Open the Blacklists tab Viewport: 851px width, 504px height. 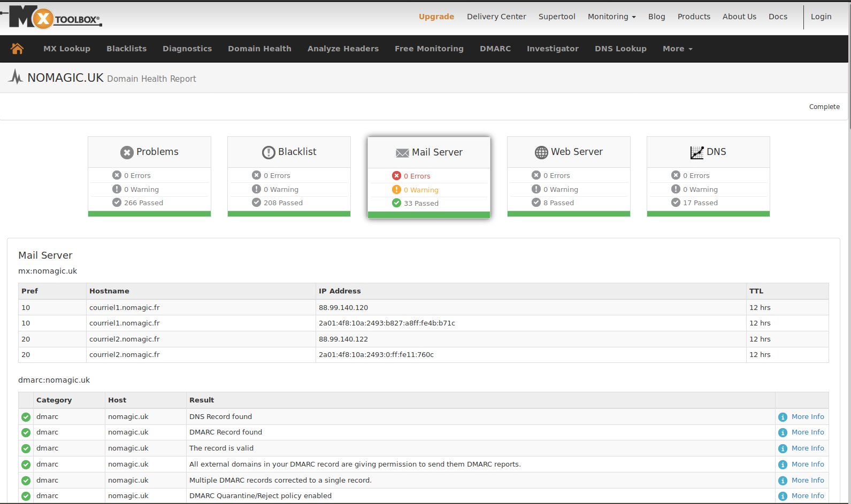tap(126, 49)
